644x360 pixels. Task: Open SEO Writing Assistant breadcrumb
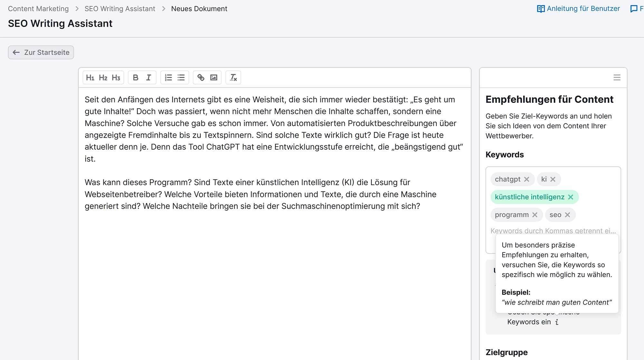pos(119,9)
